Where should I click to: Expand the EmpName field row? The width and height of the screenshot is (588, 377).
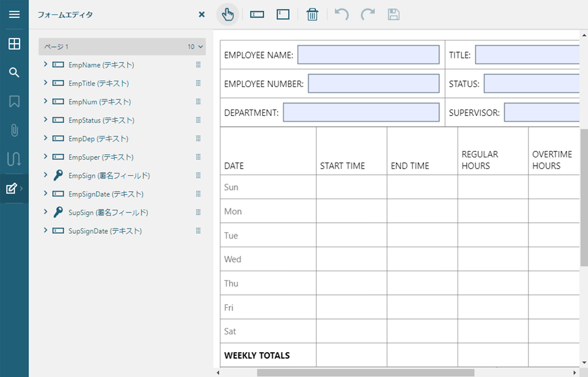46,65
